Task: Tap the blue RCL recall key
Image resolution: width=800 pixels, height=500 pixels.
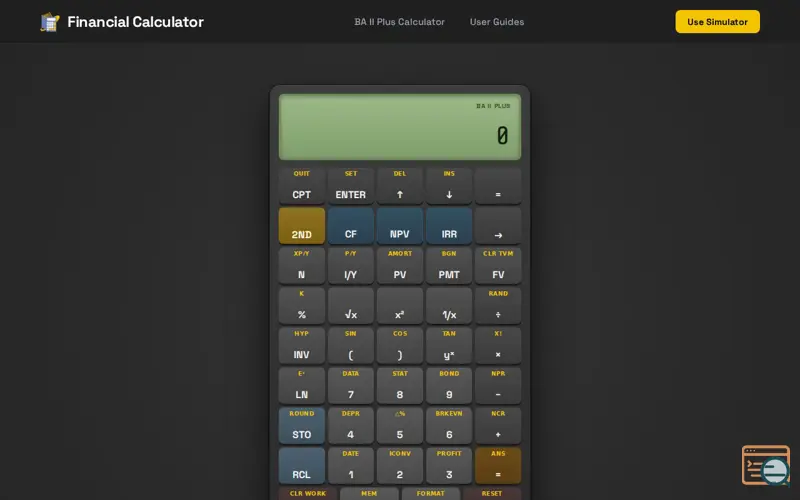Action: pos(302,466)
